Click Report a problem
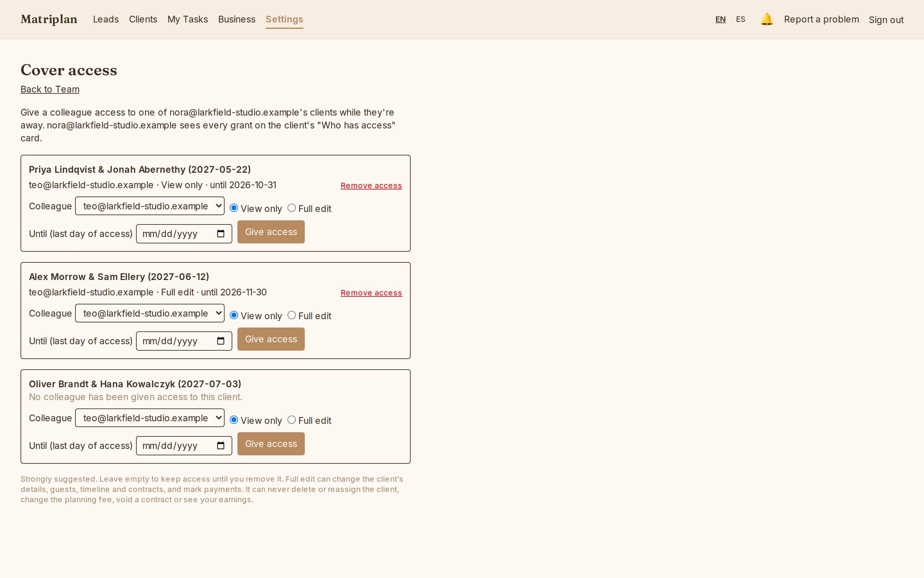 pyautogui.click(x=821, y=19)
